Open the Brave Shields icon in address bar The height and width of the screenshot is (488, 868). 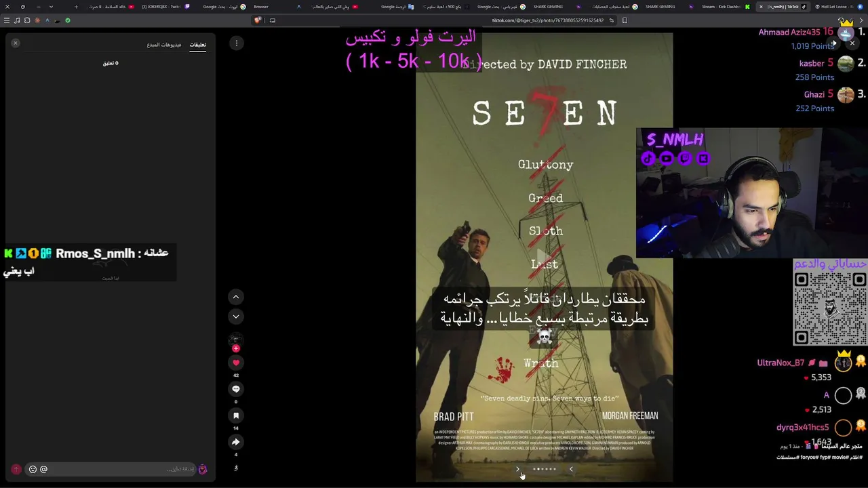(258, 20)
